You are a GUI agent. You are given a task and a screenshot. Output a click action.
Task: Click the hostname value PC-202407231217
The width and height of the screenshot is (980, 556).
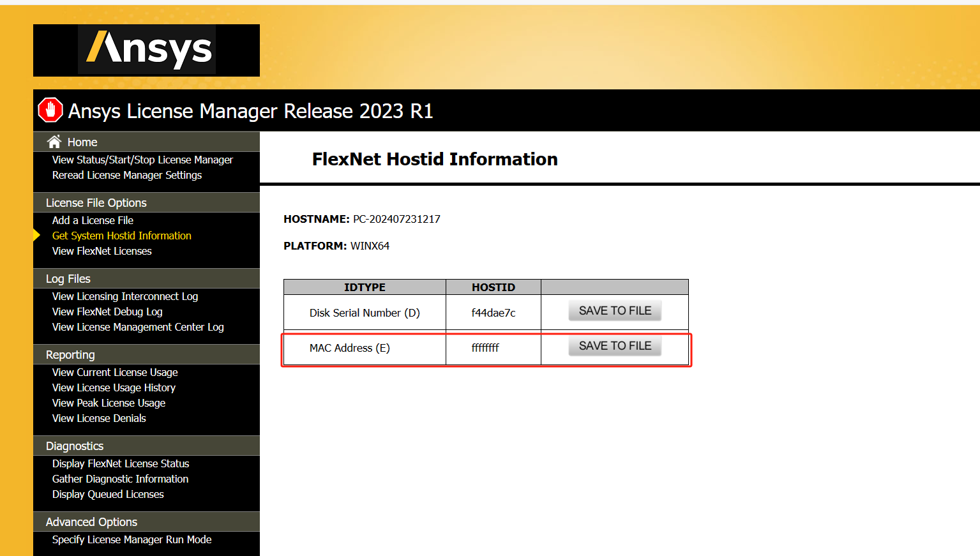pyautogui.click(x=396, y=219)
